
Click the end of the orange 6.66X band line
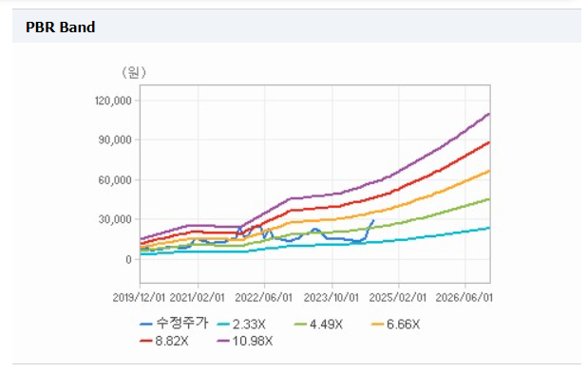(489, 171)
